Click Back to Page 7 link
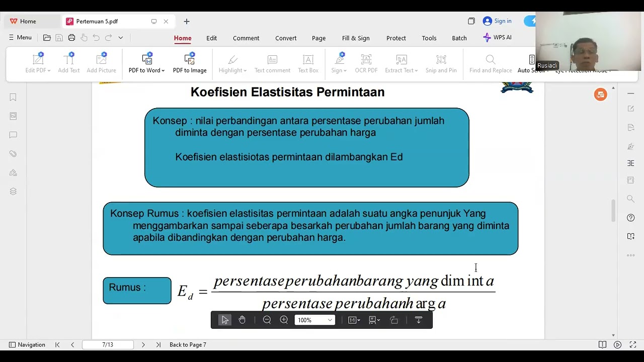The image size is (644, 362). 188,345
